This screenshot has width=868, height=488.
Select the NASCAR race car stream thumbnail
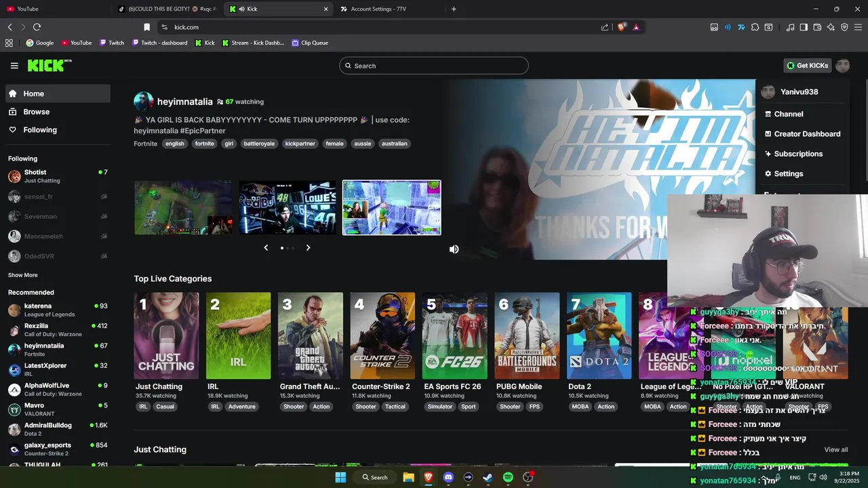(288, 207)
